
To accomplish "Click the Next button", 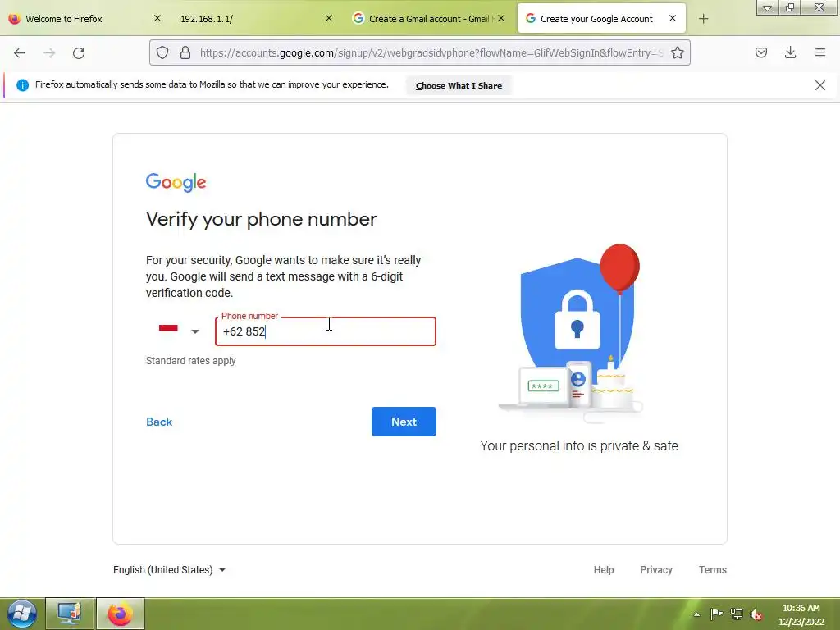I will (x=404, y=422).
